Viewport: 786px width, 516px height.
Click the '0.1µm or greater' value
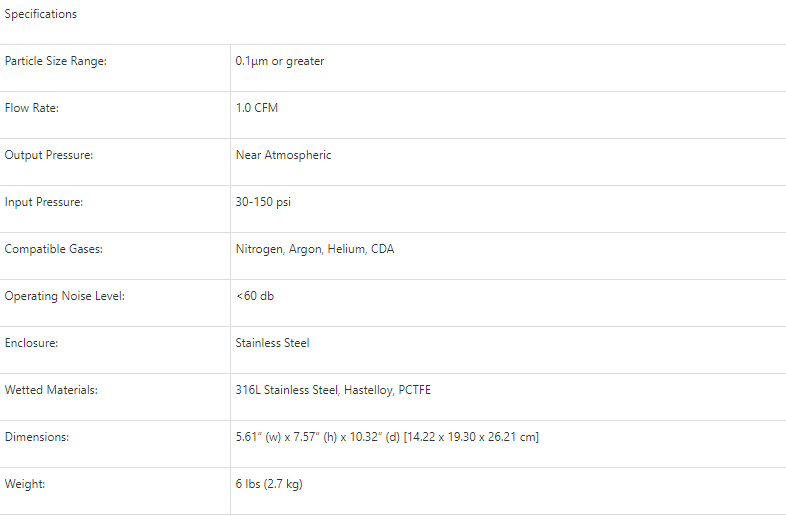pyautogui.click(x=280, y=61)
